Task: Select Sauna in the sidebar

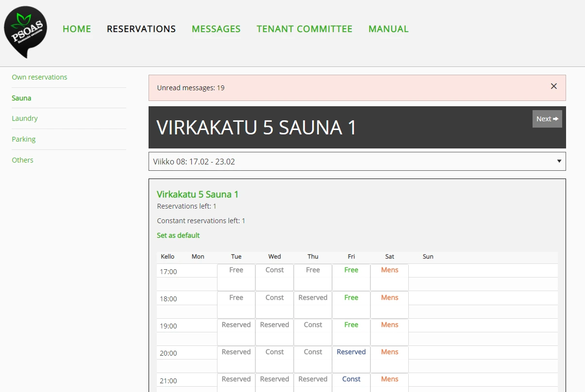Action: (x=21, y=98)
